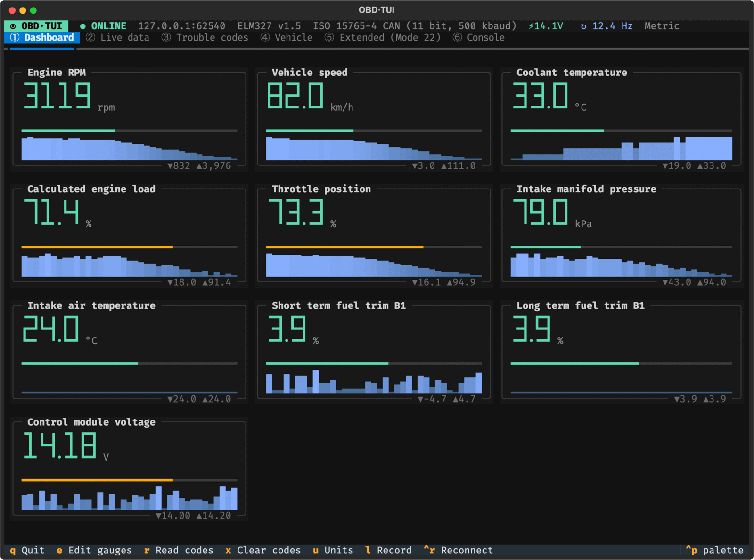Click Reconnect in footer bar
754x560 pixels.
[458, 550]
